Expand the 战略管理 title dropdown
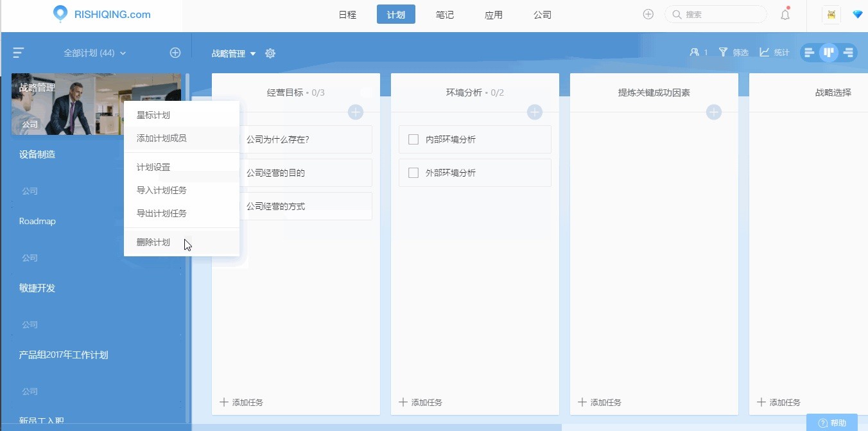The height and width of the screenshot is (431, 868). 234,54
